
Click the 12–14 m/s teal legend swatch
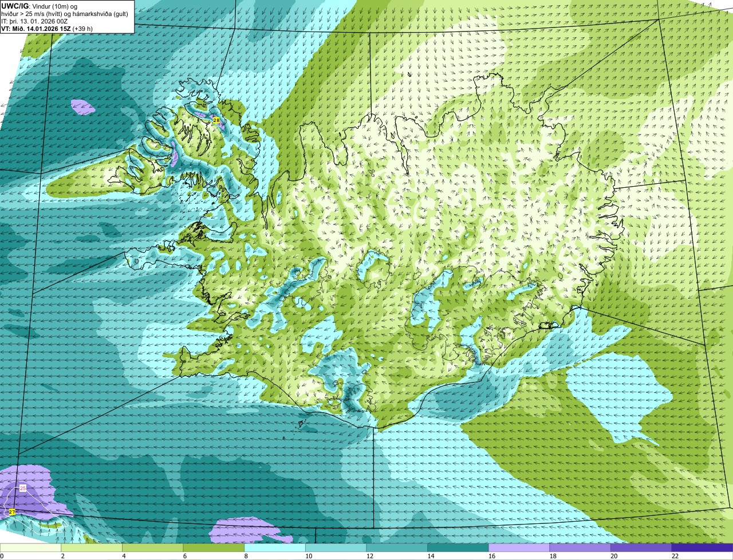click(x=397, y=547)
